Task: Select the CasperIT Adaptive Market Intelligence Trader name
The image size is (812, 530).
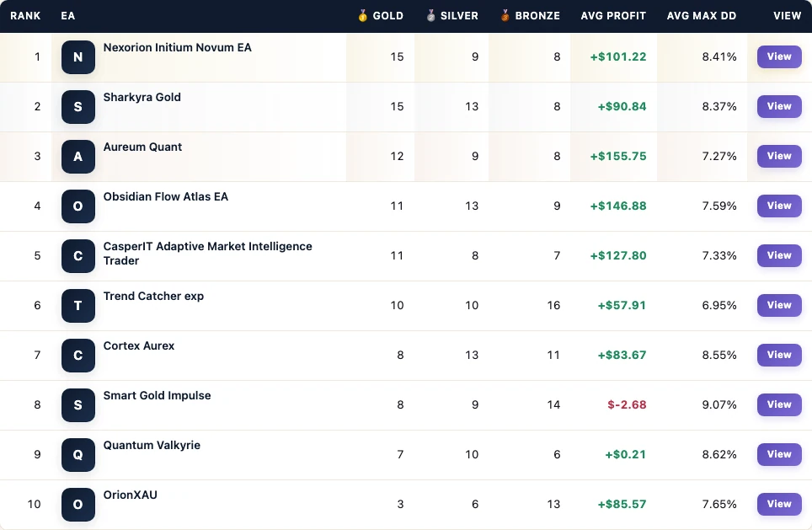Action: pos(208,254)
